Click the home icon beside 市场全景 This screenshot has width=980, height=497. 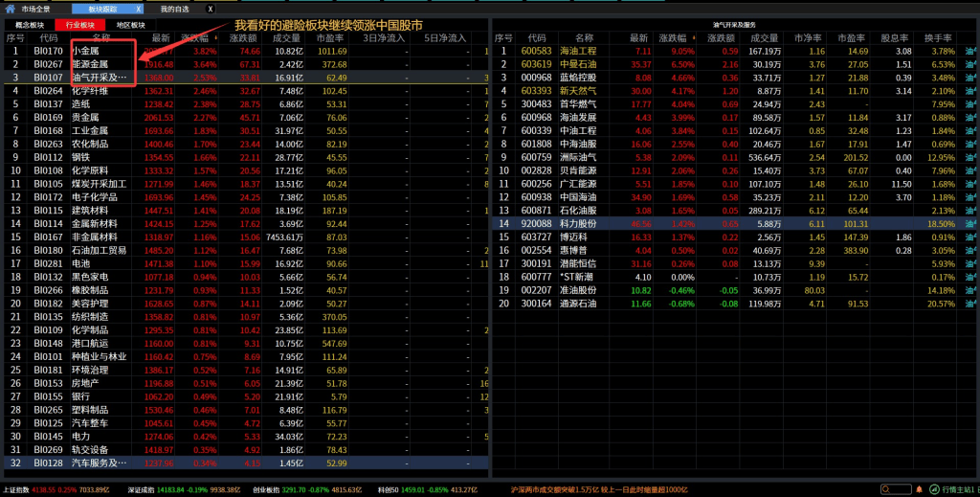(9, 9)
